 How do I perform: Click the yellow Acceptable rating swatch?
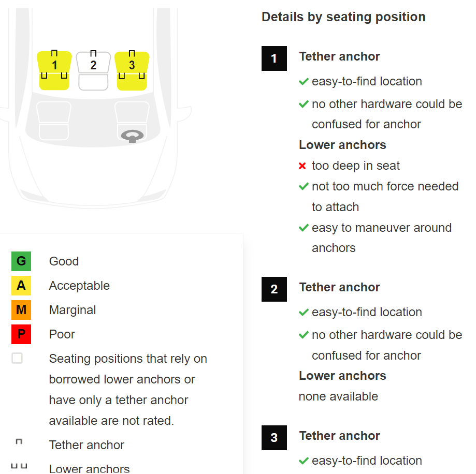point(21,285)
